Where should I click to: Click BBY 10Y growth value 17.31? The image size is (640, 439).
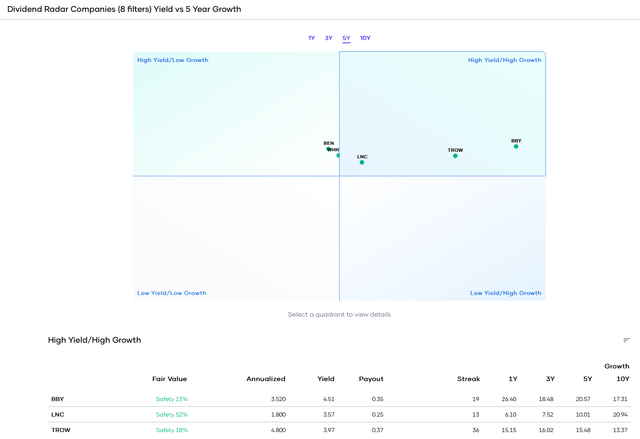[620, 399]
